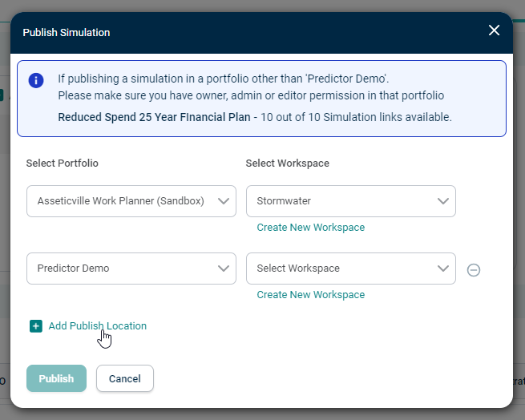Close the Publish Simulation dialog
Screen dimensions: 525x420
(x=494, y=30)
